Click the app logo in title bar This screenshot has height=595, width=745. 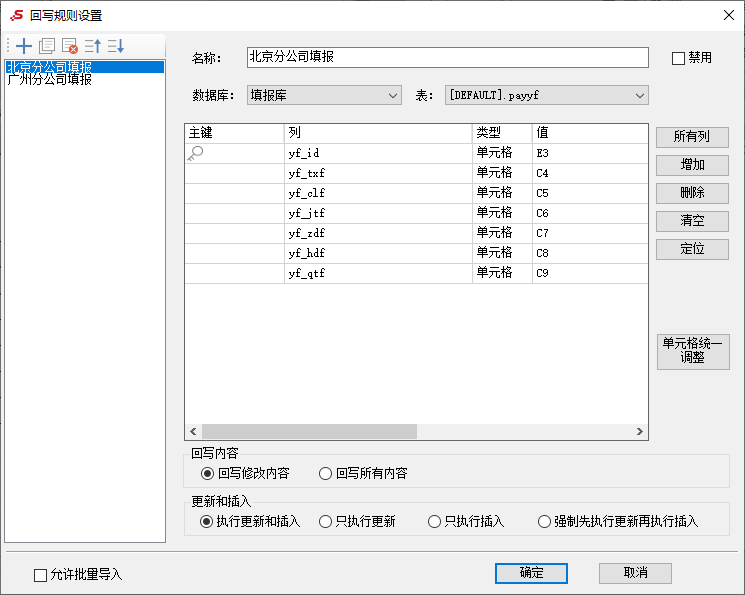[17, 15]
